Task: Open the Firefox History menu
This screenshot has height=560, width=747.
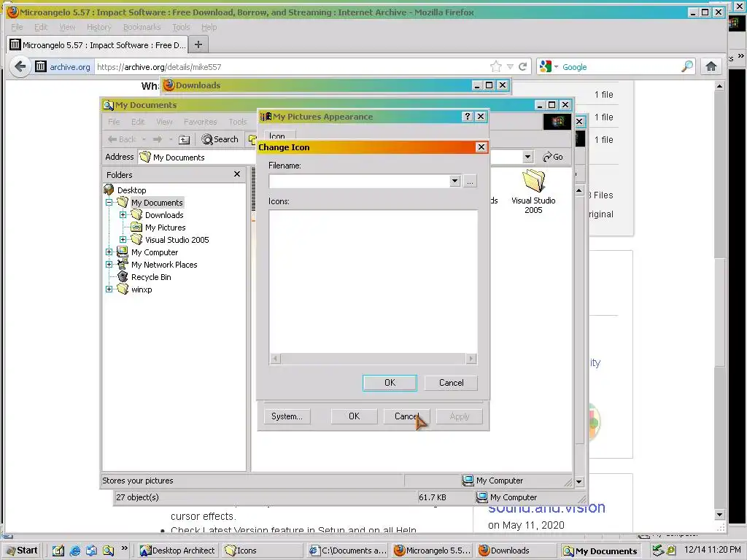Action: coord(99,27)
